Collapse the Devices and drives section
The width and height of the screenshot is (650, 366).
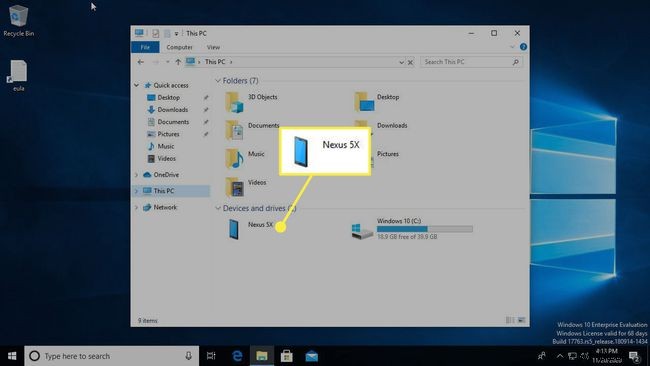pos(218,208)
